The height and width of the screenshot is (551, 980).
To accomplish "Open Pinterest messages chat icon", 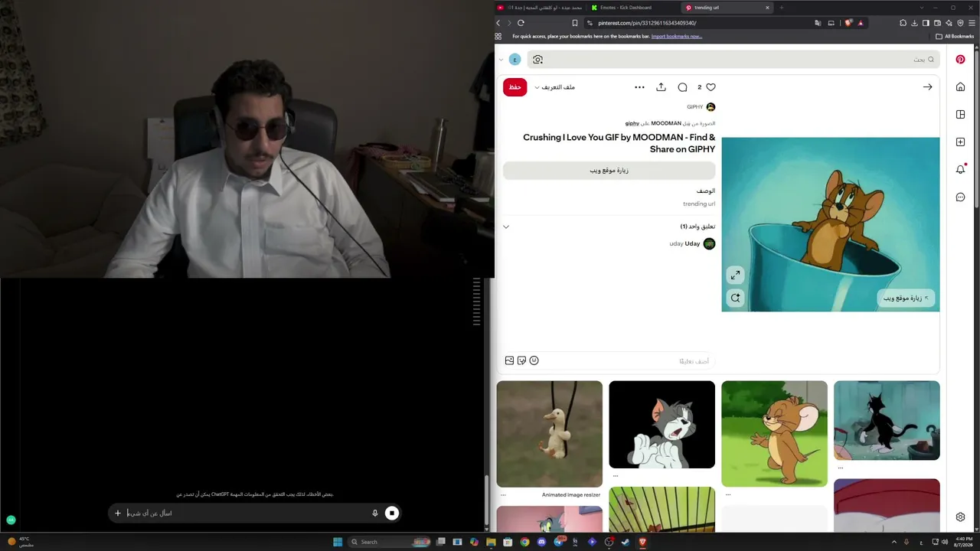I will click(960, 197).
